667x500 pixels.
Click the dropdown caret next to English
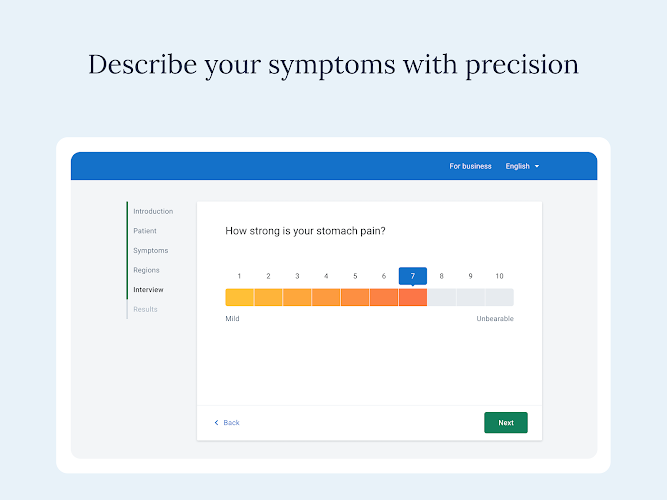537,166
